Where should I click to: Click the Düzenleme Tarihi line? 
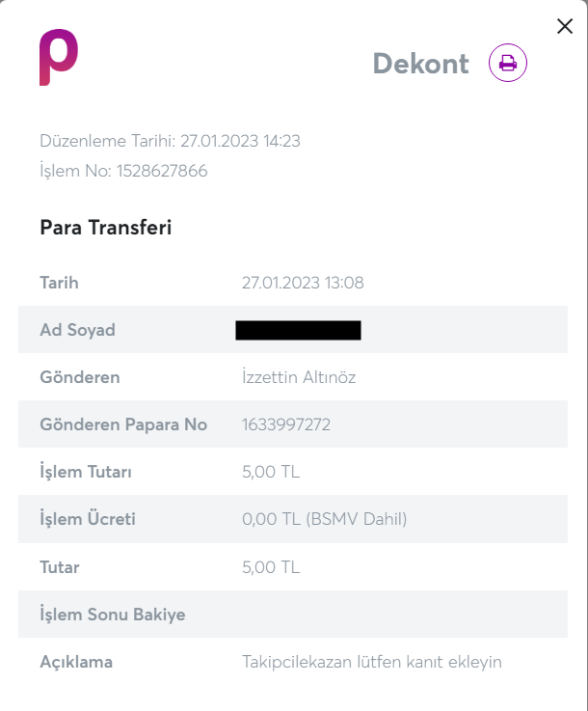[170, 141]
